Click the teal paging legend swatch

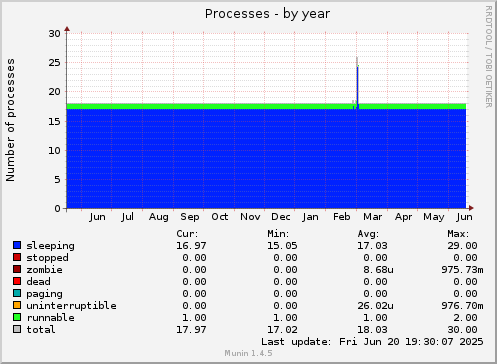pos(17,293)
